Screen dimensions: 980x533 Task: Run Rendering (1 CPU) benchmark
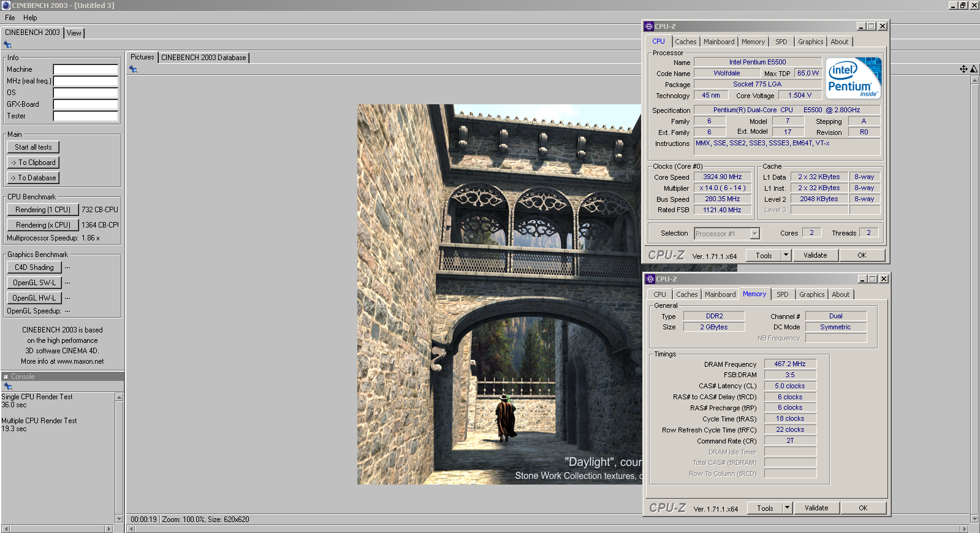43,210
